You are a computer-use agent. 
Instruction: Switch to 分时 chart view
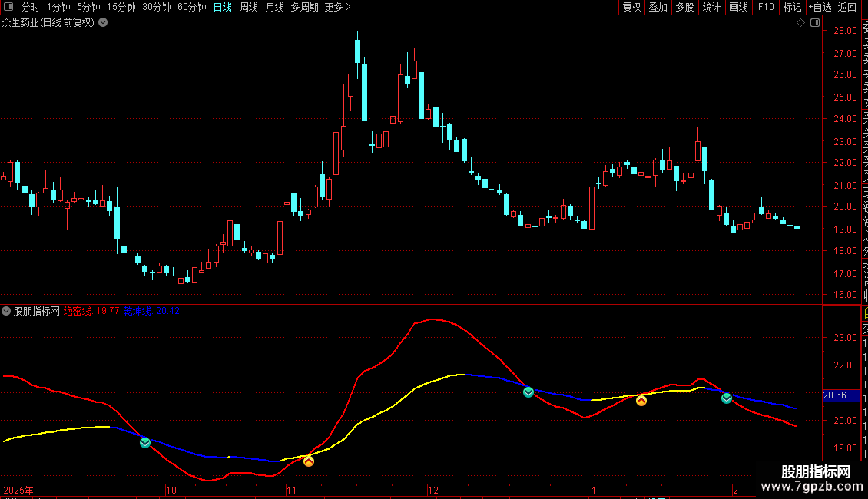click(31, 7)
